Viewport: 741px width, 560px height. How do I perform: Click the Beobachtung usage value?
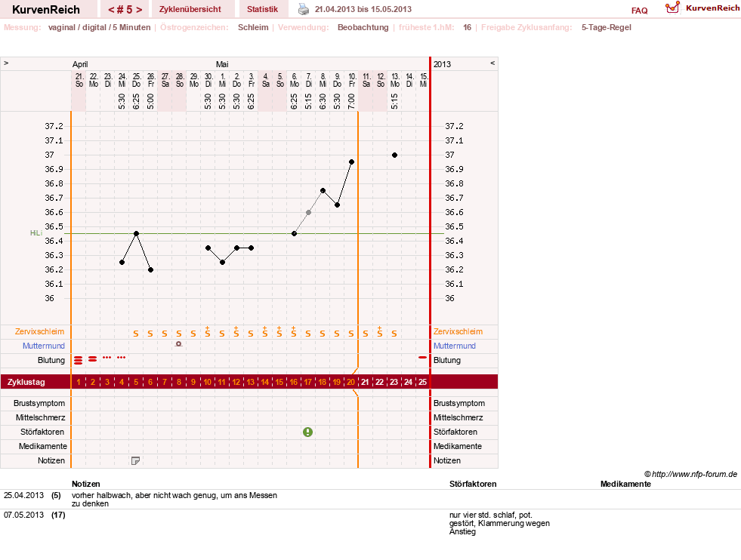coord(363,27)
